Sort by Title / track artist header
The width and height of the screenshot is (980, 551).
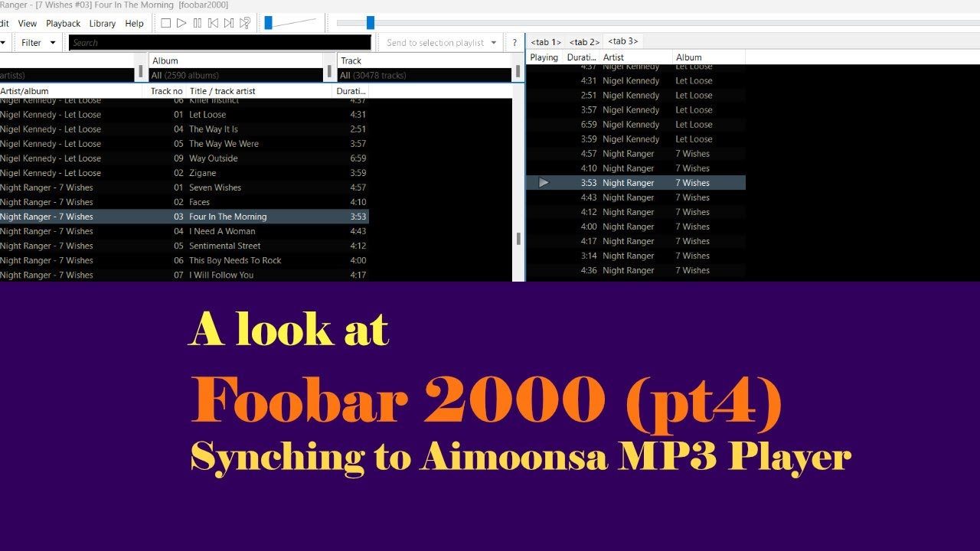[x=259, y=91]
